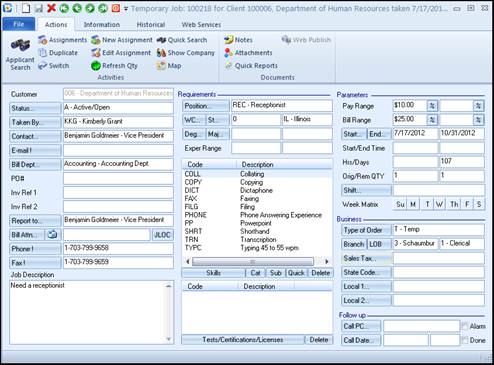Select the PHONE skill row

[x=257, y=215]
